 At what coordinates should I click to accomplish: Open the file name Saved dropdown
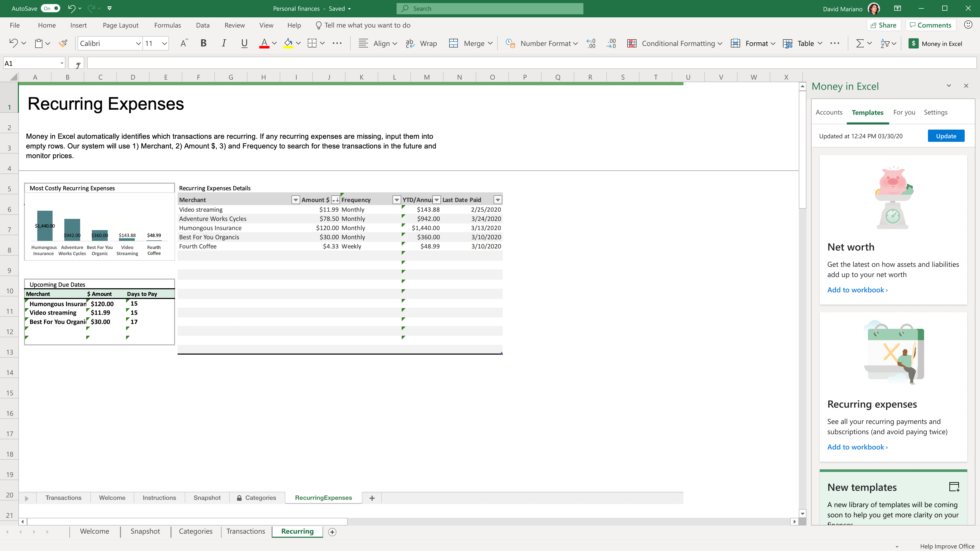[x=349, y=9]
